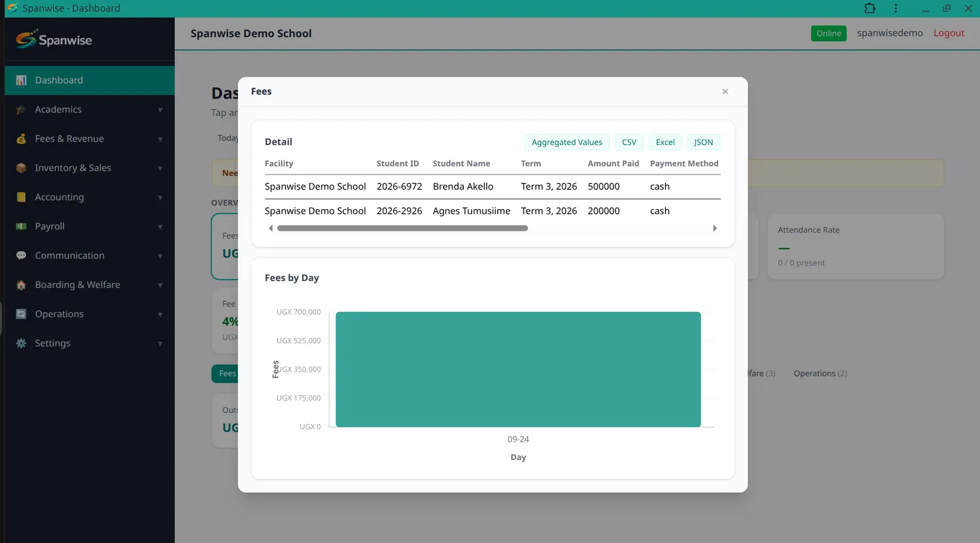Select Dashboard in the sidebar
The height and width of the screenshot is (543, 980).
tap(90, 80)
